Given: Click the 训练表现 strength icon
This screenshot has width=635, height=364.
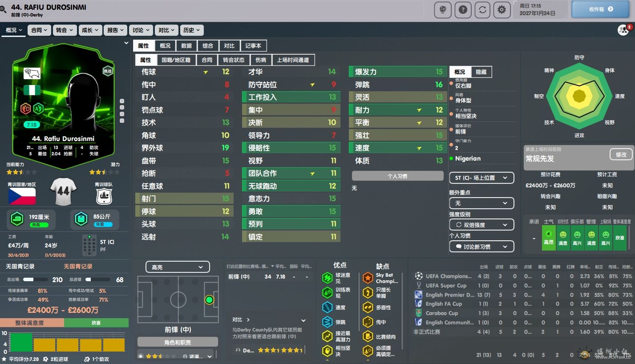Looking at the screenshot, I should click(328, 292).
